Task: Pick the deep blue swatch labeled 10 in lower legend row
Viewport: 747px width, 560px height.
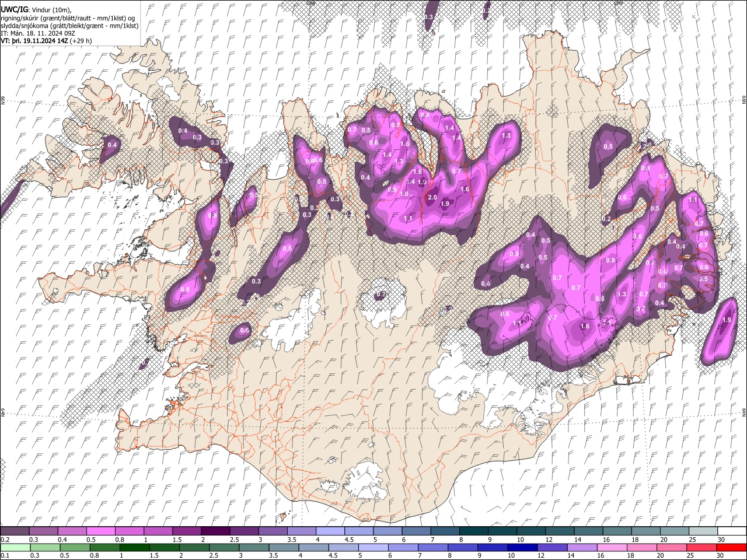Action: point(523,547)
